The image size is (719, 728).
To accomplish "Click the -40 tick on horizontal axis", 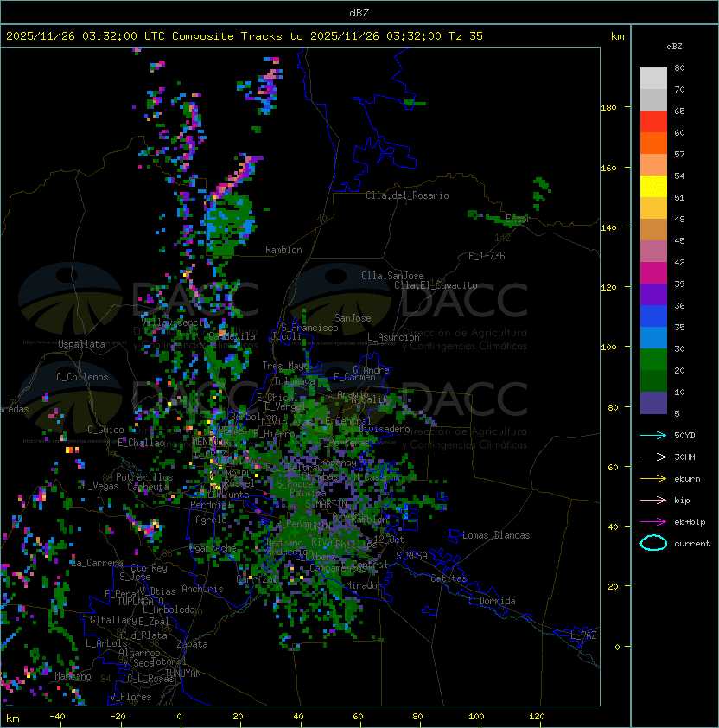I will click(57, 717).
